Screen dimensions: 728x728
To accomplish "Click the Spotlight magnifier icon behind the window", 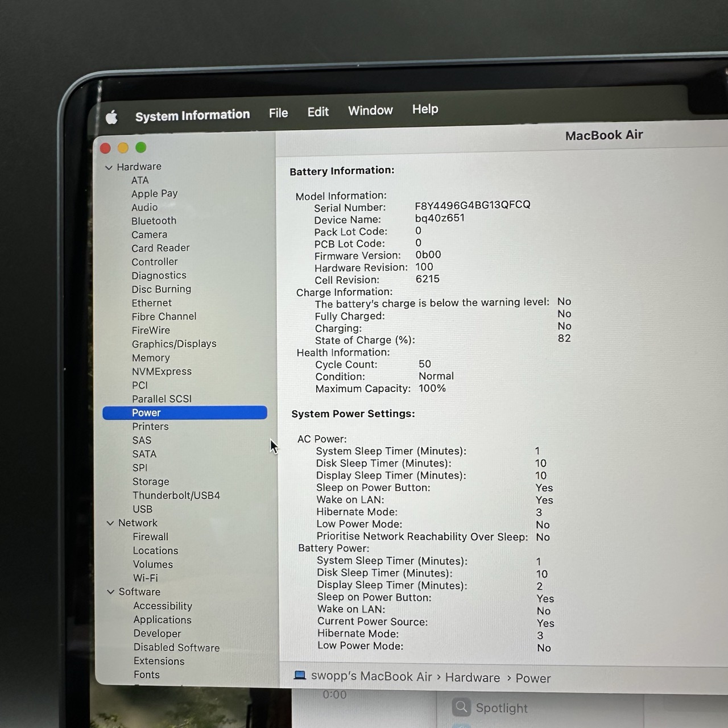I will point(461,707).
